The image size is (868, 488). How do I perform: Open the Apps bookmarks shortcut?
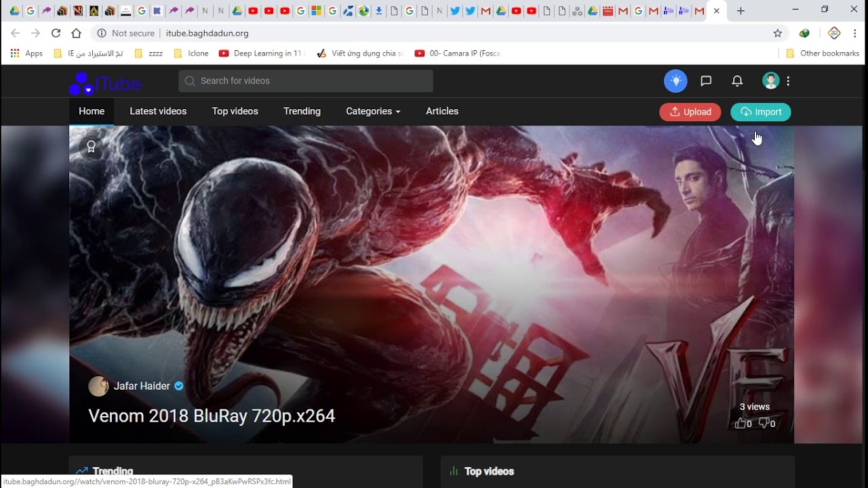27,53
